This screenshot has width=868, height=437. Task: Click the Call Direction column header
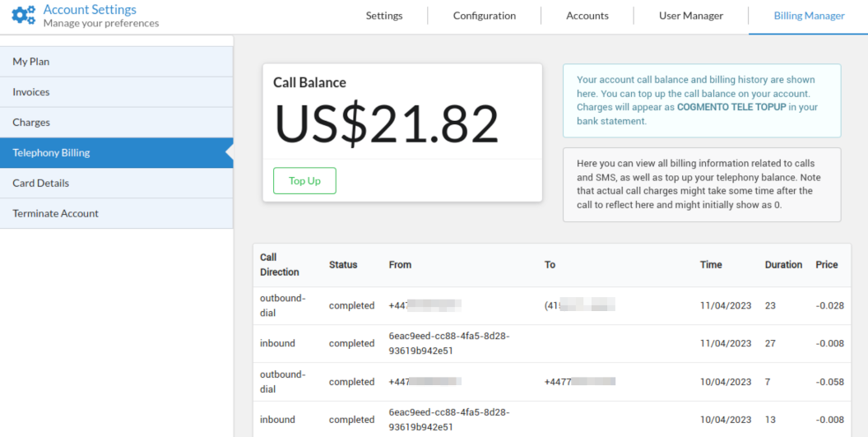[x=280, y=265]
